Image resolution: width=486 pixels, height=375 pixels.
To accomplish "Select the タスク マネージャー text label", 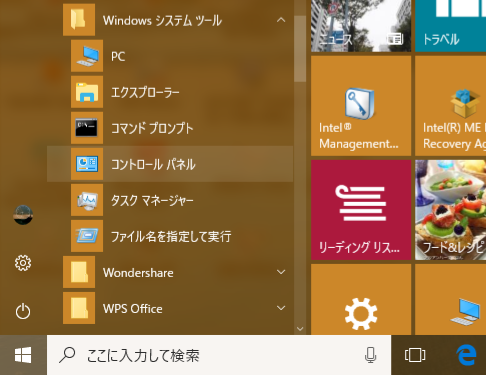I will pos(152,200).
